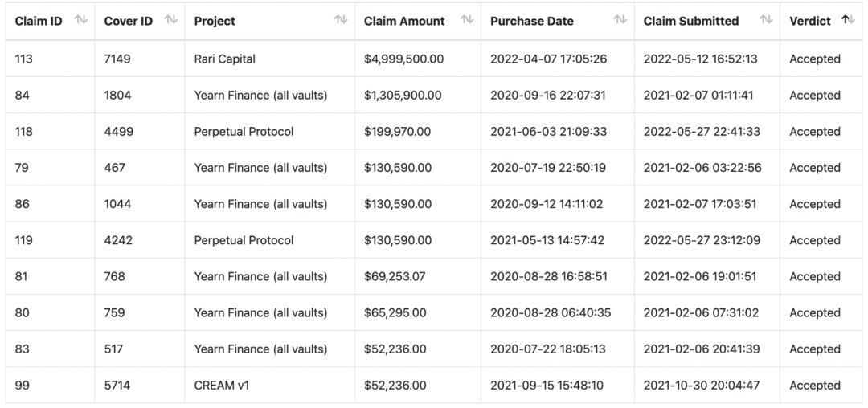Select the Rari Capital project cell

click(x=227, y=59)
